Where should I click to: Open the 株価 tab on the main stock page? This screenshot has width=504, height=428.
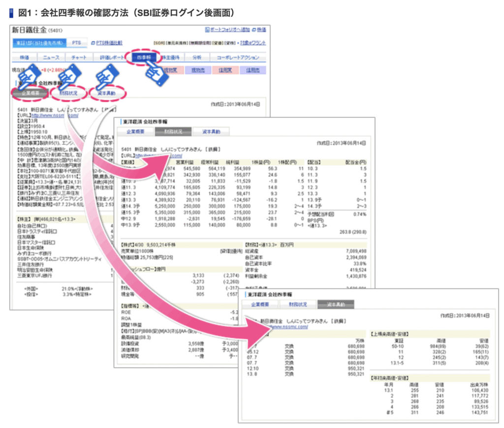[x=25, y=58]
